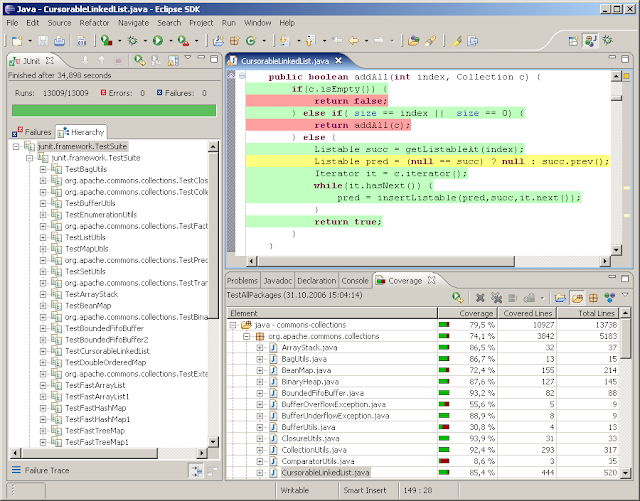Collapse the addAll method fold marker
This screenshot has width=640, height=501.
click(x=242, y=76)
